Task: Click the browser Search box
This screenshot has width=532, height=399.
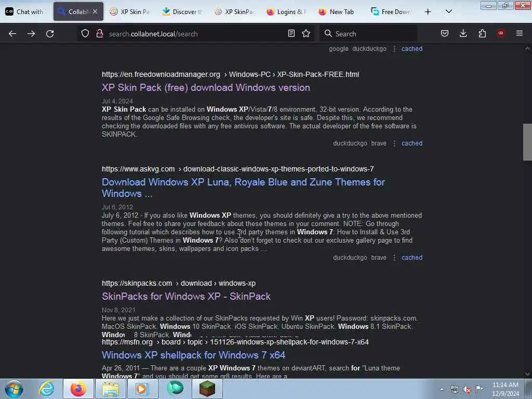Action: (368, 34)
